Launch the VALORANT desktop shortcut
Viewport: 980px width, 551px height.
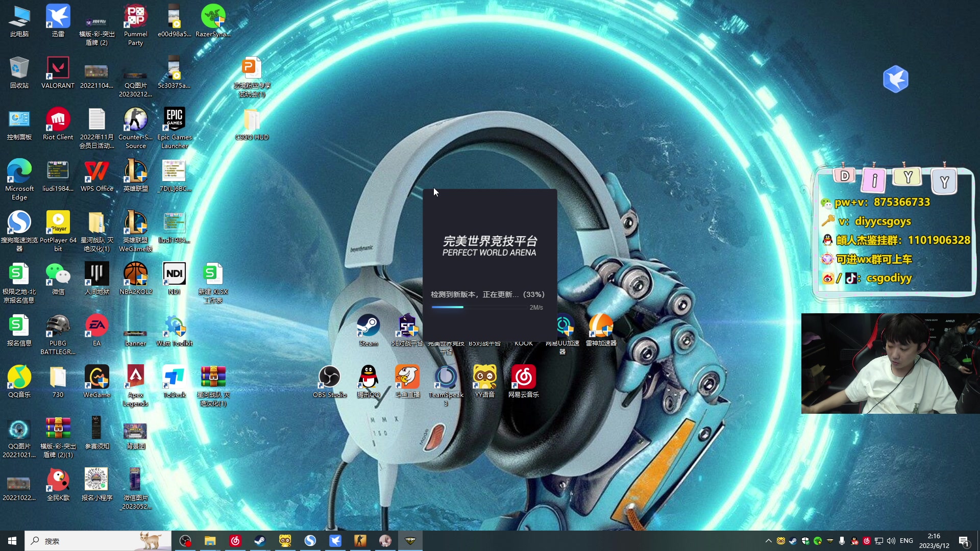click(x=58, y=73)
